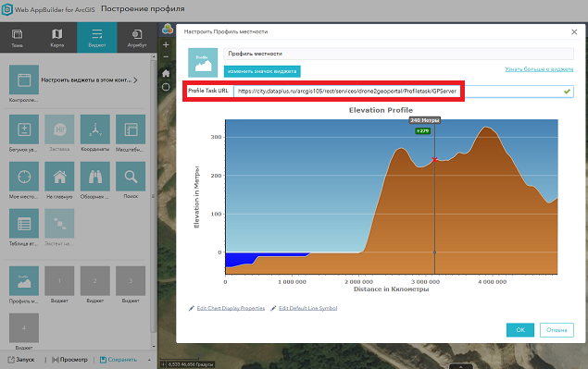Open Edit Chart Display Properties link
Viewport: 588px width, 369px height.
[231, 308]
